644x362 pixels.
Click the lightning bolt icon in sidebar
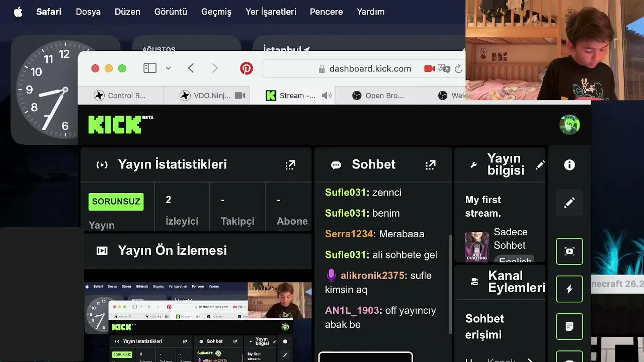[570, 289]
